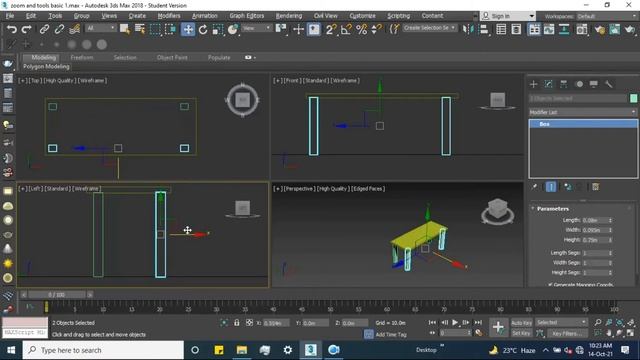Click the object color swatch
640x360 pixels.
click(x=633, y=98)
